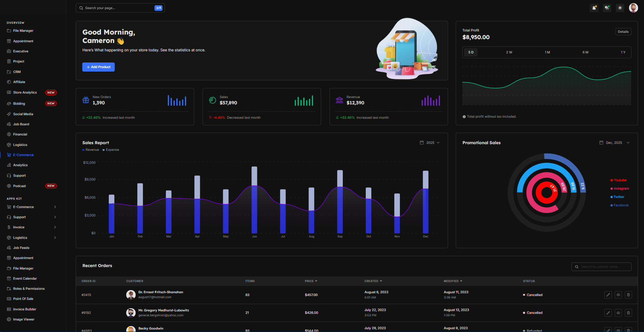Delete order #9192 with trash icon

coord(628,313)
